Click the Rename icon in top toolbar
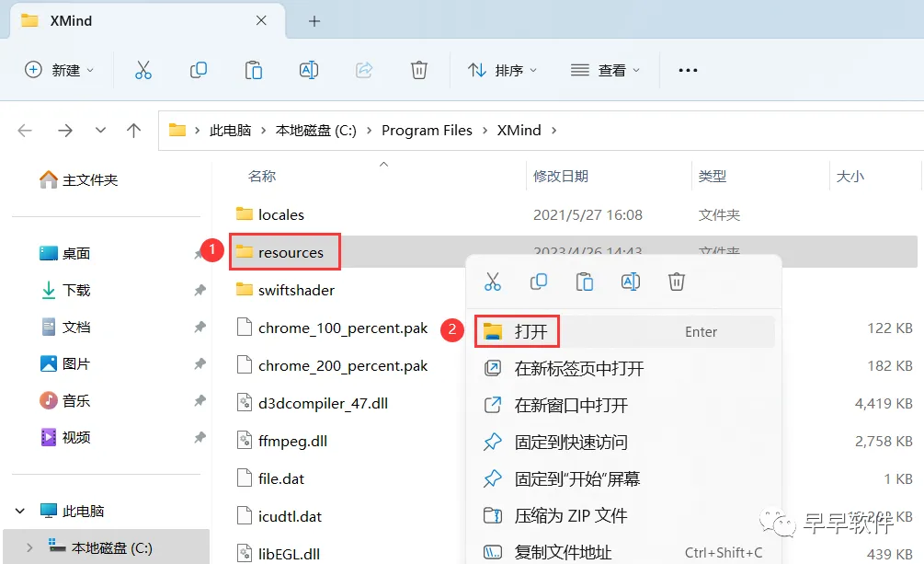Screen dimensions: 924x564 [x=309, y=70]
